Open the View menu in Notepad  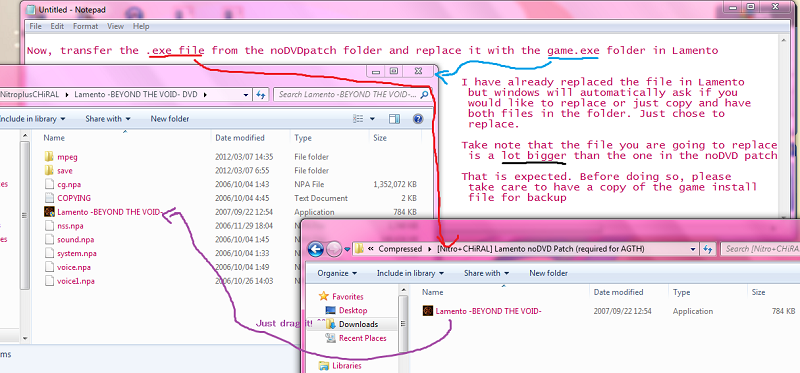pyautogui.click(x=115, y=26)
